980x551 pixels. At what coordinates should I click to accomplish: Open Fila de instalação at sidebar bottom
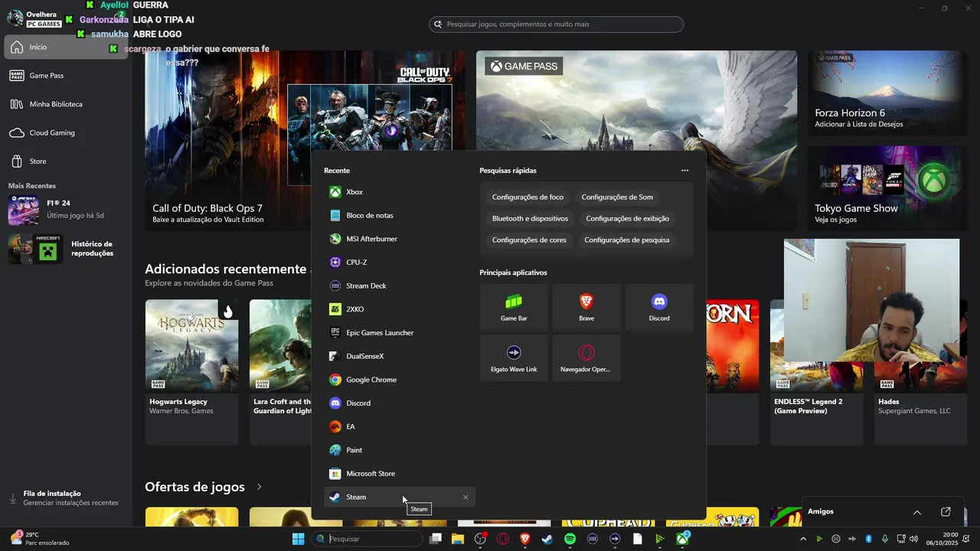[66, 498]
